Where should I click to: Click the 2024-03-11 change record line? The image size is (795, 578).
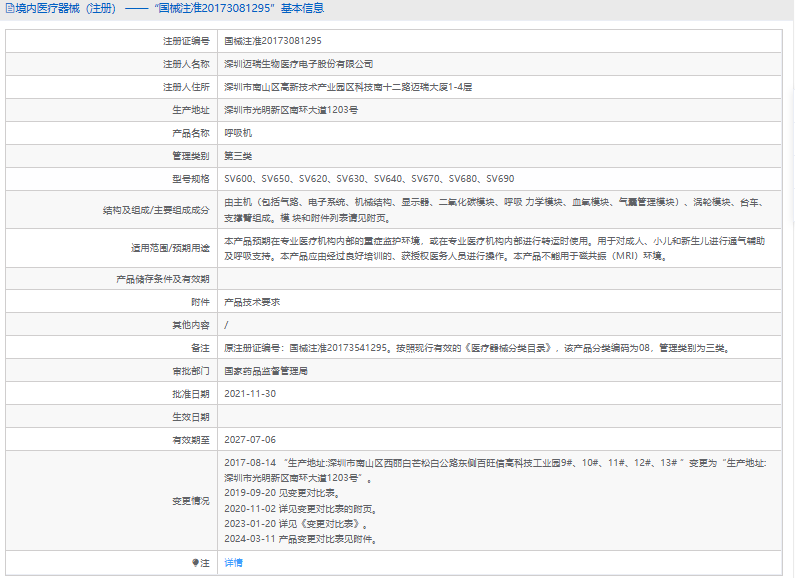tap(300, 540)
